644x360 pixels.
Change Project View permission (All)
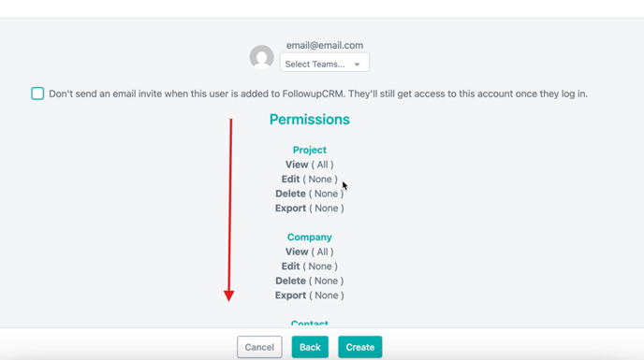(309, 165)
